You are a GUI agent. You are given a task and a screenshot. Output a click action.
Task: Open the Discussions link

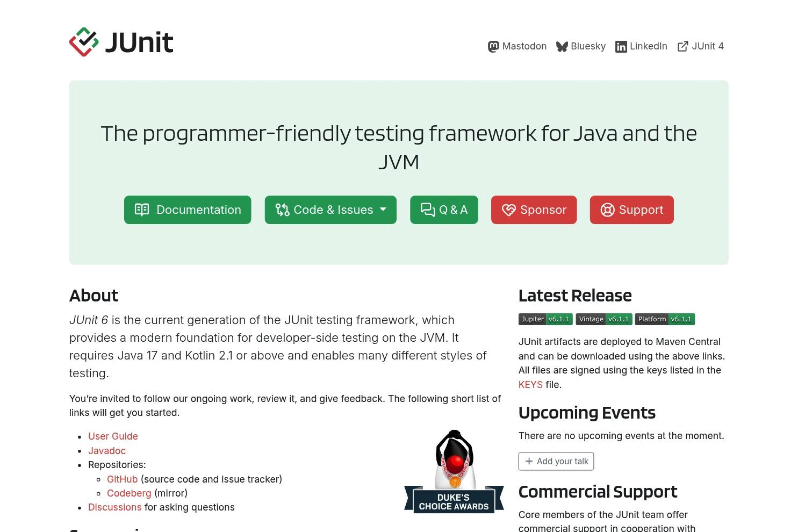[115, 507]
